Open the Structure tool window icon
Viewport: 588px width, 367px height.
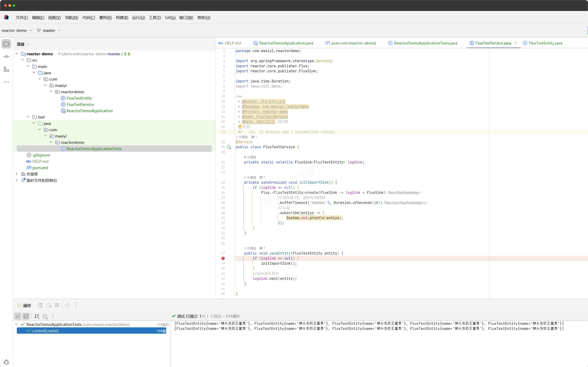point(6,69)
